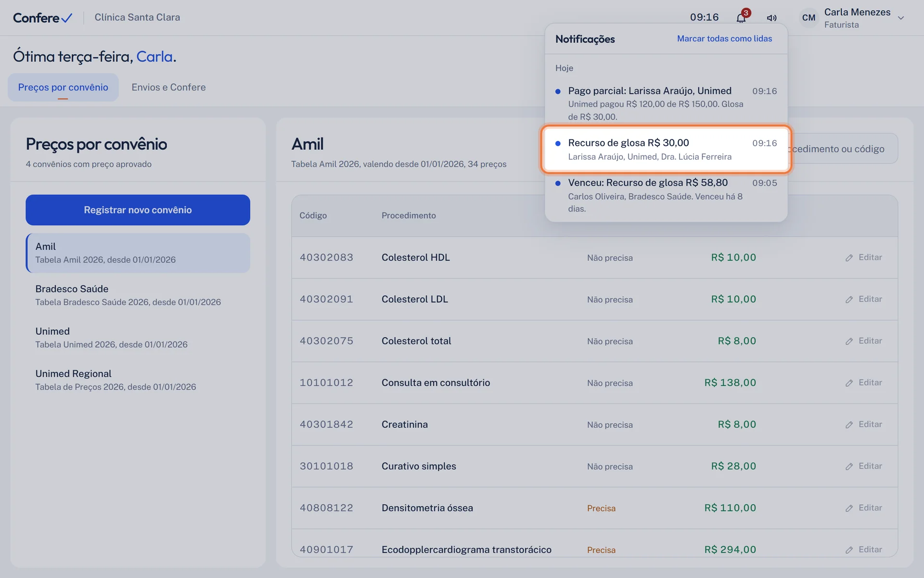Click the Código column header
924x578 pixels.
pos(313,215)
